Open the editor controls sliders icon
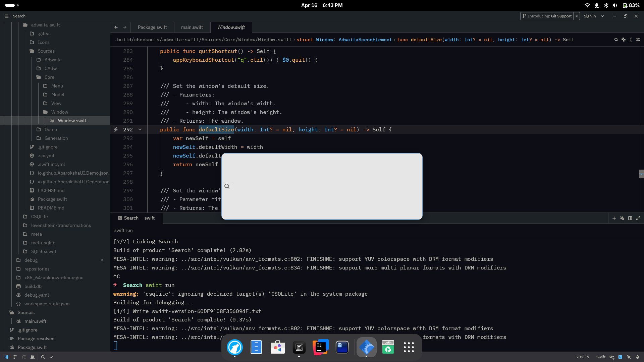This screenshot has width=644, height=362. click(638, 40)
